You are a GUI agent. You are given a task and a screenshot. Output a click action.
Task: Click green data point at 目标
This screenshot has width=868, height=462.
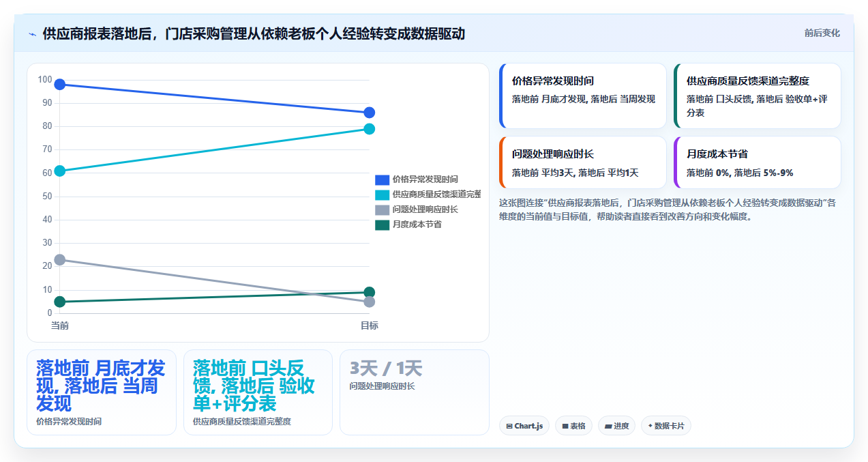point(369,293)
